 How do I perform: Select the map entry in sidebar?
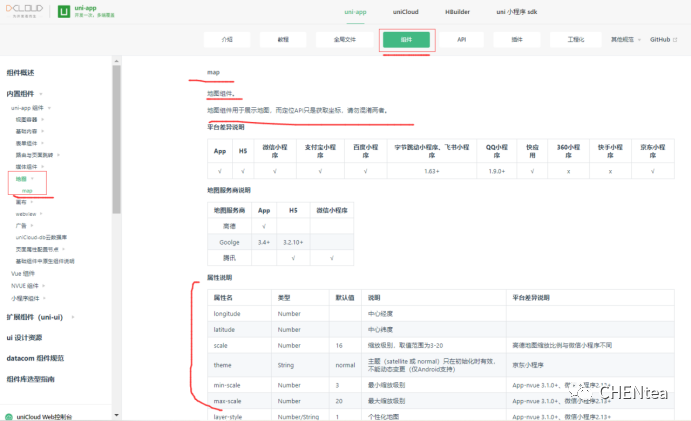tap(27, 191)
